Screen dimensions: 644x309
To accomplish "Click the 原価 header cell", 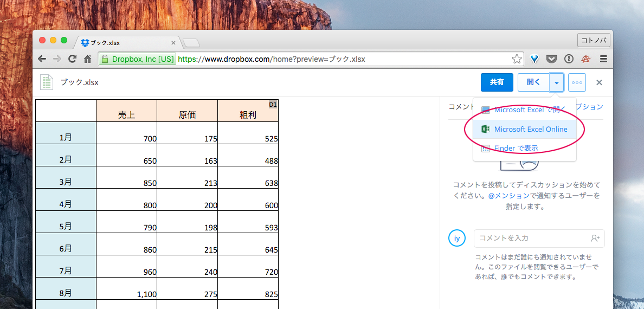I will [x=187, y=111].
